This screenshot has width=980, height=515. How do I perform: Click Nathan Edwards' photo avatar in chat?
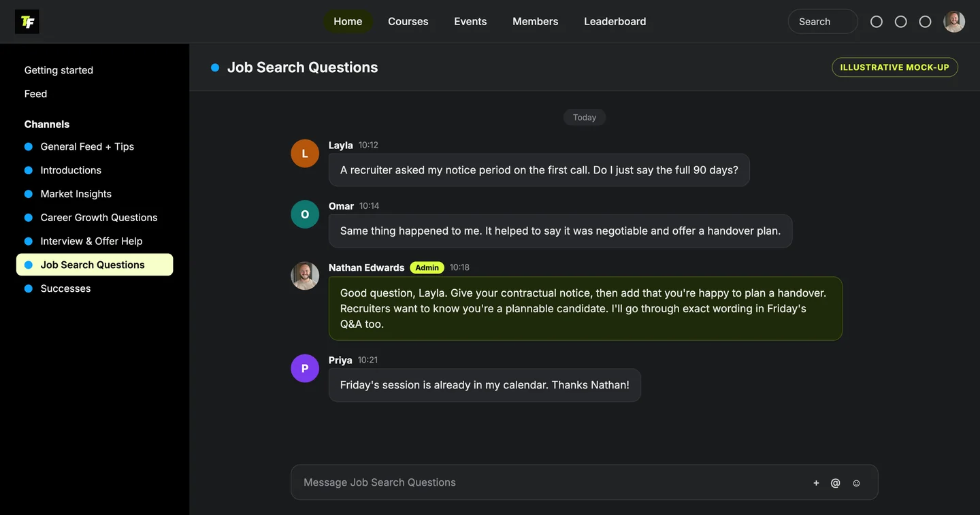tap(305, 276)
